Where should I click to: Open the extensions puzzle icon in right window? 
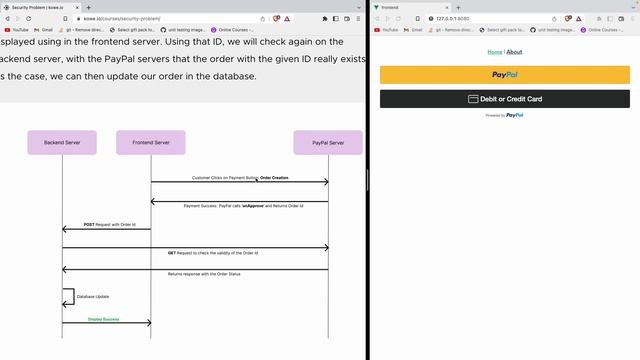[x=599, y=19]
